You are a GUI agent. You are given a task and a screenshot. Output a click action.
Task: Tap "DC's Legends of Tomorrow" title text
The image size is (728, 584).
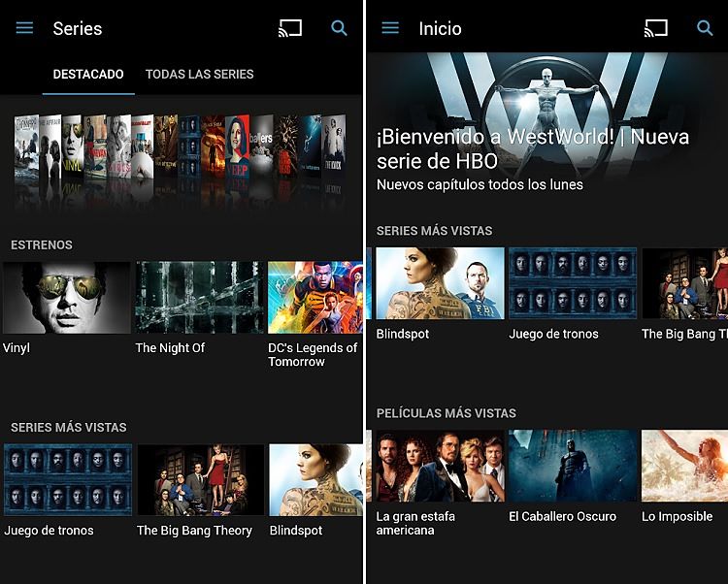(x=313, y=354)
